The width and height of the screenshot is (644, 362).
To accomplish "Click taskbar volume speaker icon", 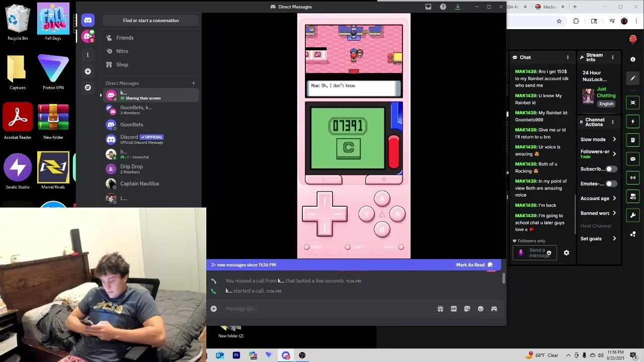I will pyautogui.click(x=601, y=355).
